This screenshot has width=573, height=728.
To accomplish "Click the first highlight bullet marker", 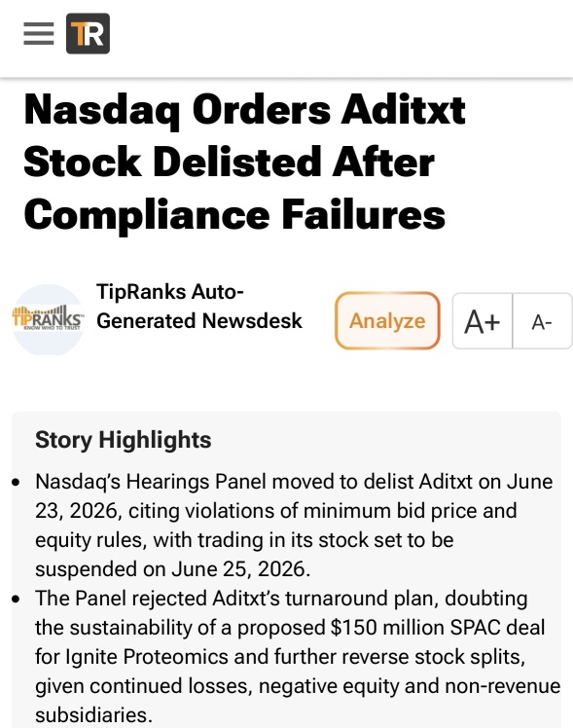I will [x=17, y=483].
